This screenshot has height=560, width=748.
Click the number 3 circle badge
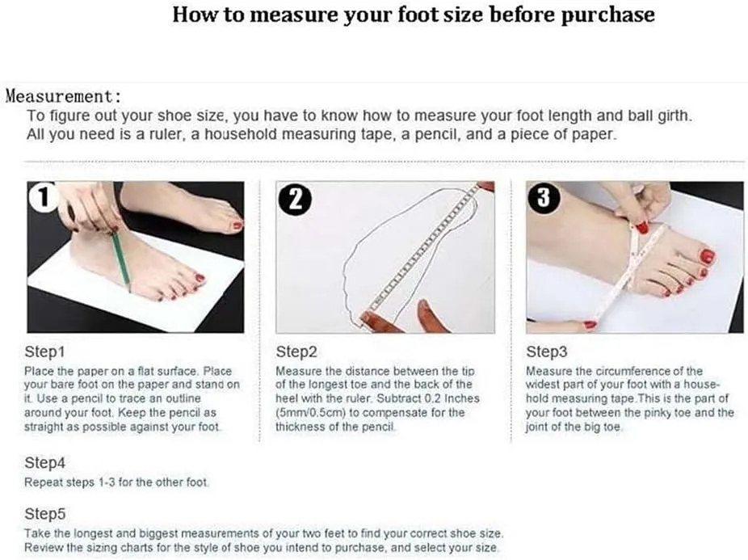(x=543, y=199)
